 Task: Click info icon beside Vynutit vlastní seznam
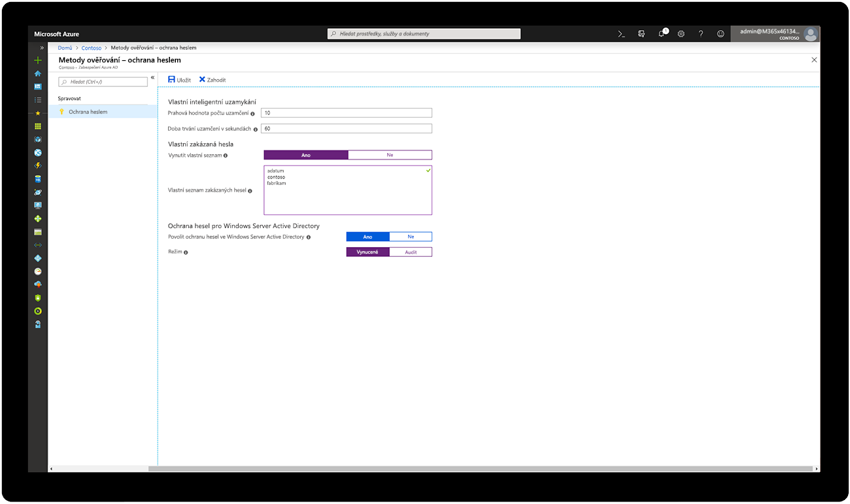[226, 156]
